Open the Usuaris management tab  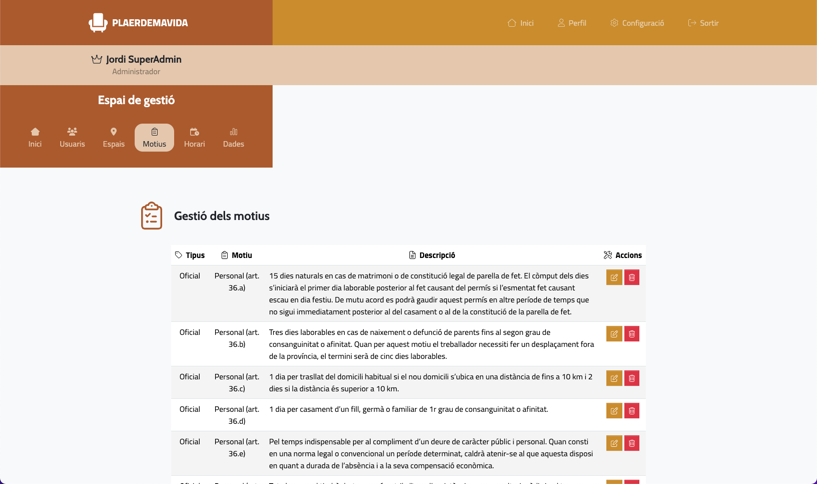(x=72, y=138)
